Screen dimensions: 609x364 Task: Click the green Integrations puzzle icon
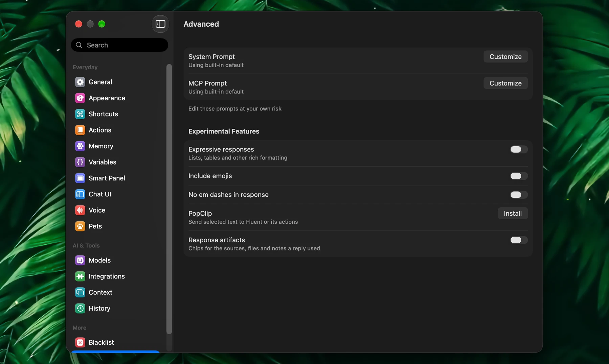click(80, 276)
